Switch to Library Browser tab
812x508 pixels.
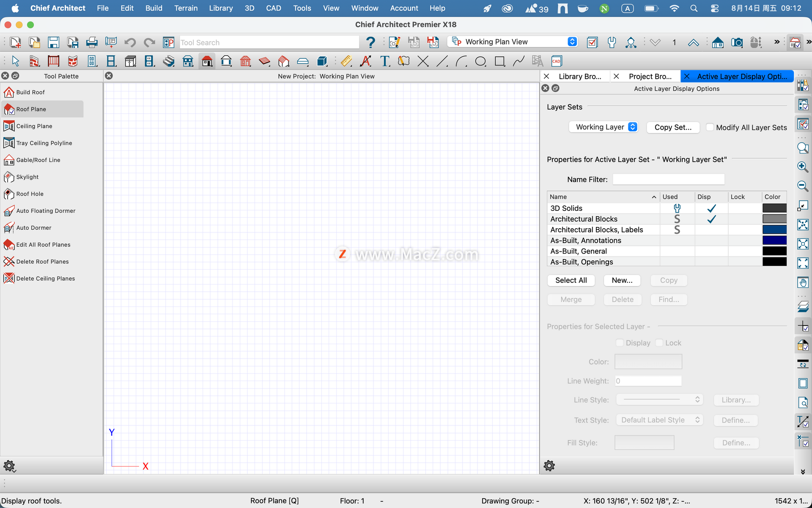click(579, 76)
